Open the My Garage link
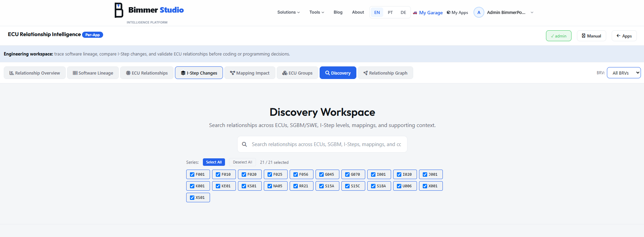This screenshot has height=237, width=644. [428, 13]
